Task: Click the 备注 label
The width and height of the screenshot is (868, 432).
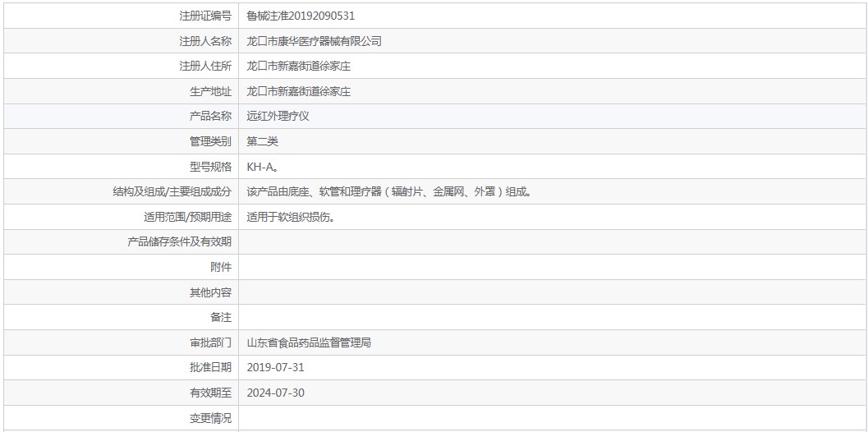Action: tap(221, 317)
